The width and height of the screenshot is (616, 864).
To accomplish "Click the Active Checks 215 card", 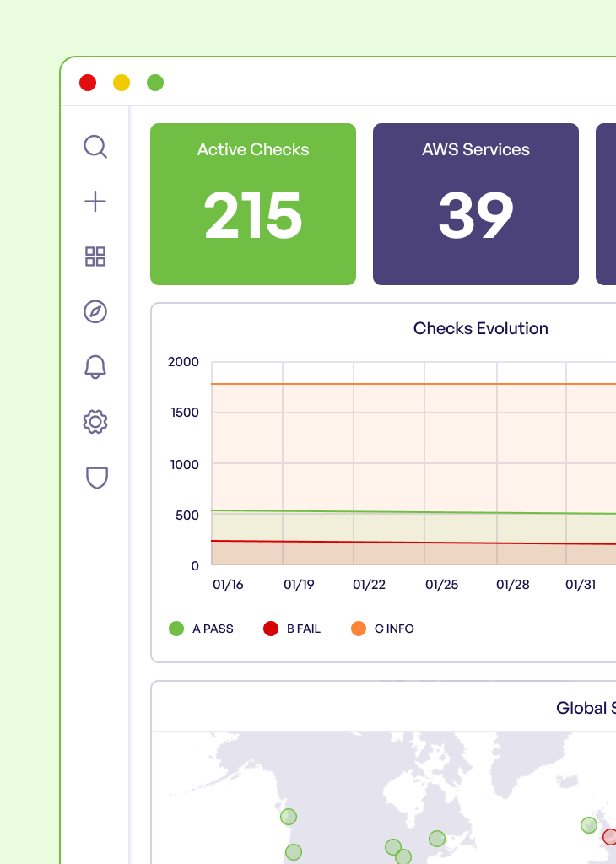I will coord(253,204).
